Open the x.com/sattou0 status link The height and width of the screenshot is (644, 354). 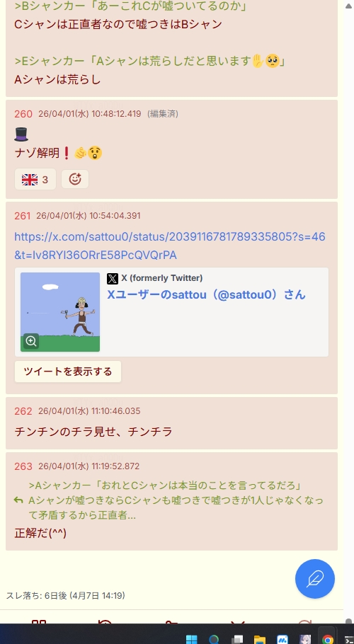[x=170, y=246]
